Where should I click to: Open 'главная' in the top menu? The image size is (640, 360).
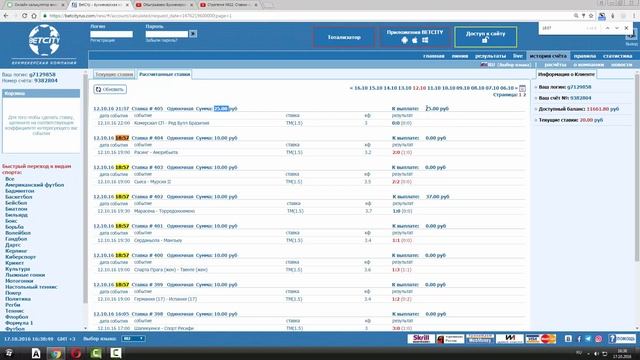click(x=433, y=56)
